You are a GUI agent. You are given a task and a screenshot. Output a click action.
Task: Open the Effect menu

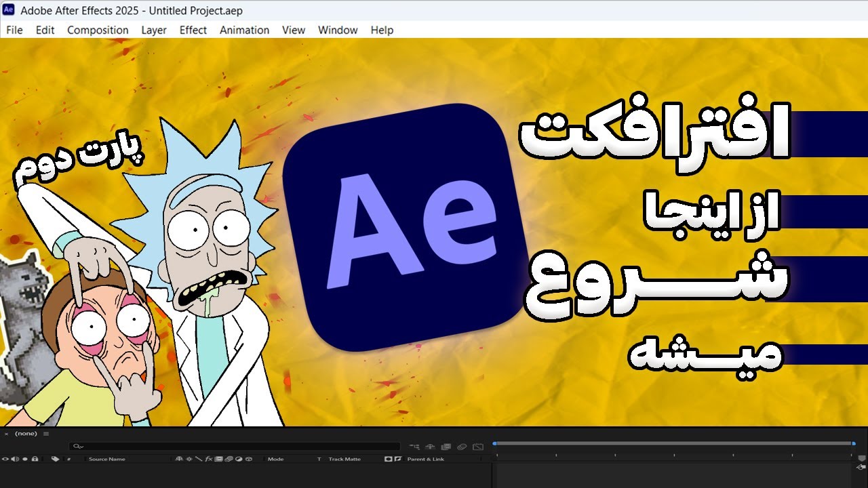(193, 30)
